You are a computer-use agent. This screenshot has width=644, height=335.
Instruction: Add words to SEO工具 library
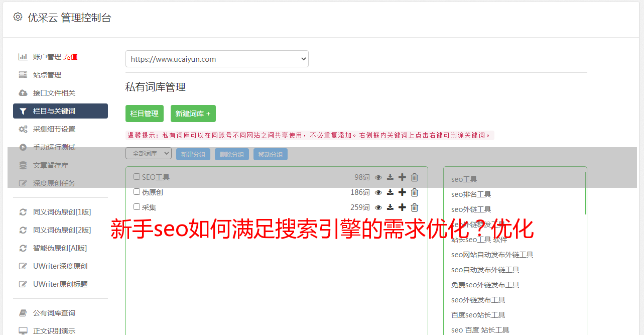click(402, 177)
